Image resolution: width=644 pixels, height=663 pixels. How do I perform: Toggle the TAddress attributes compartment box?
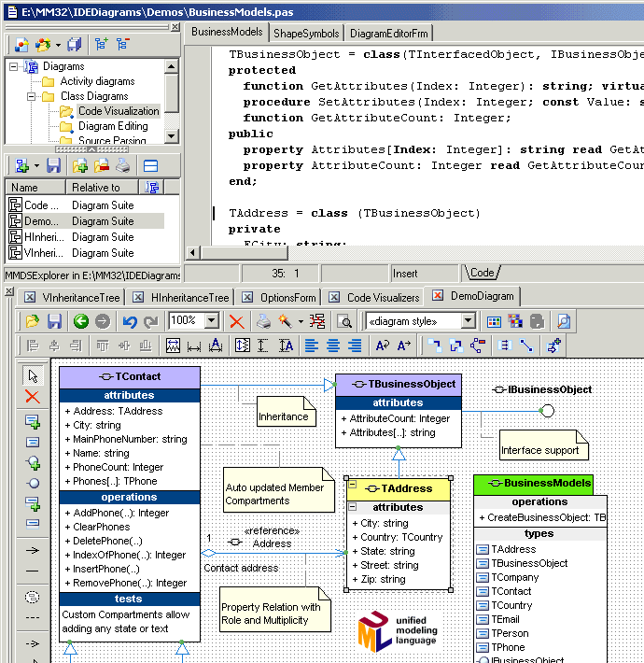coord(353,507)
